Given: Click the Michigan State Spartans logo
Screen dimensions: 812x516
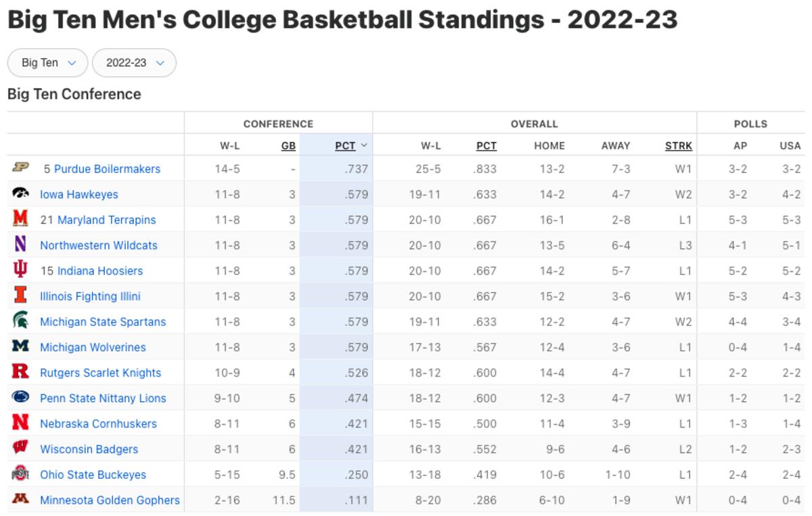Looking at the screenshot, I should click(20, 321).
